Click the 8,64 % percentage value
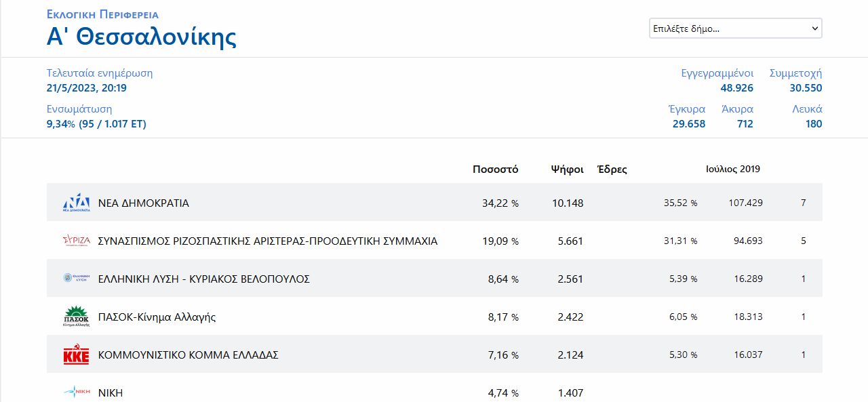Image resolution: width=868 pixels, height=402 pixels. pos(503,279)
